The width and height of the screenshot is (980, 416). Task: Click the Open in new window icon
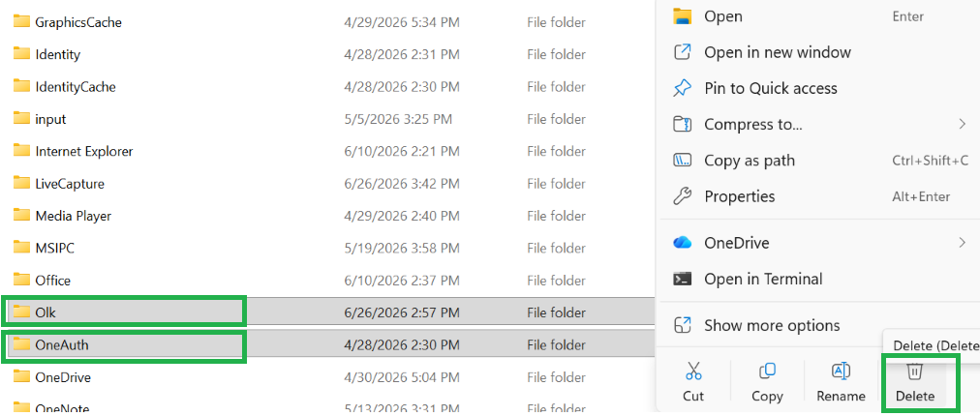pos(682,52)
